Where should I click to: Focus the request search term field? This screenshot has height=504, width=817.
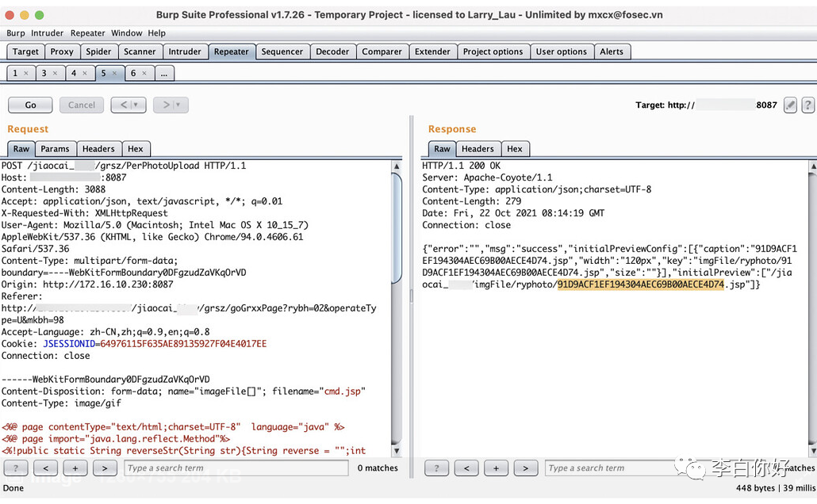236,468
